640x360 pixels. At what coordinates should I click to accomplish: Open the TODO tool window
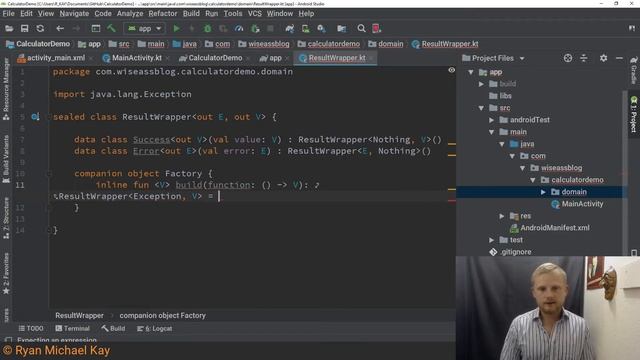tap(31, 329)
